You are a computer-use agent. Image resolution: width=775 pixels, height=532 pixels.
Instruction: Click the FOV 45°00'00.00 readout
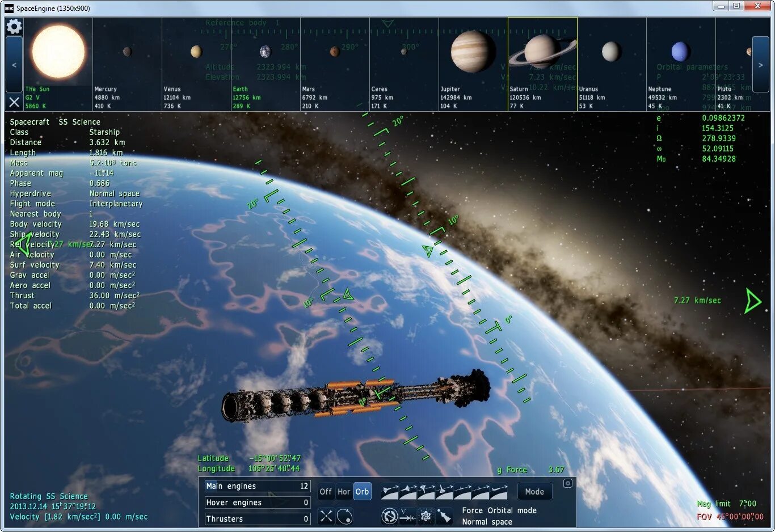point(730,517)
